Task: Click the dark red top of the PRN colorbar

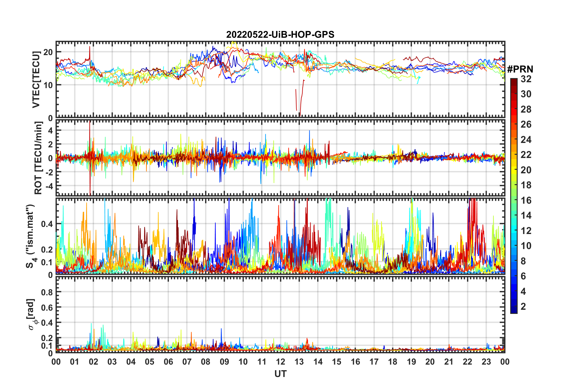Action: coord(514,81)
